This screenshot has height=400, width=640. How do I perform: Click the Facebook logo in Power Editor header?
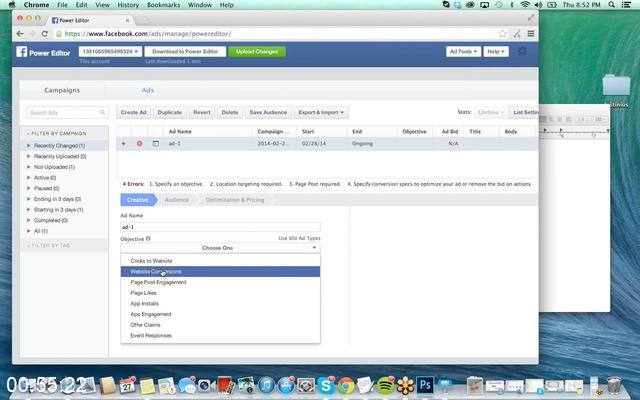coord(22,52)
